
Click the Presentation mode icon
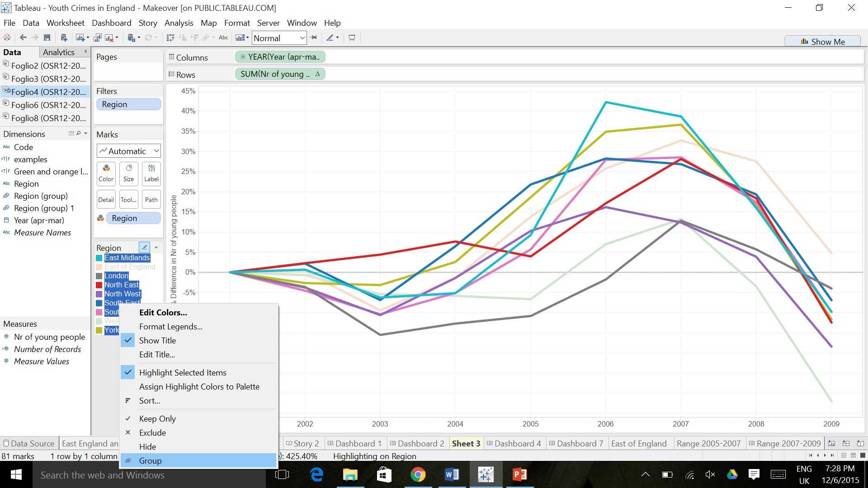click(352, 38)
